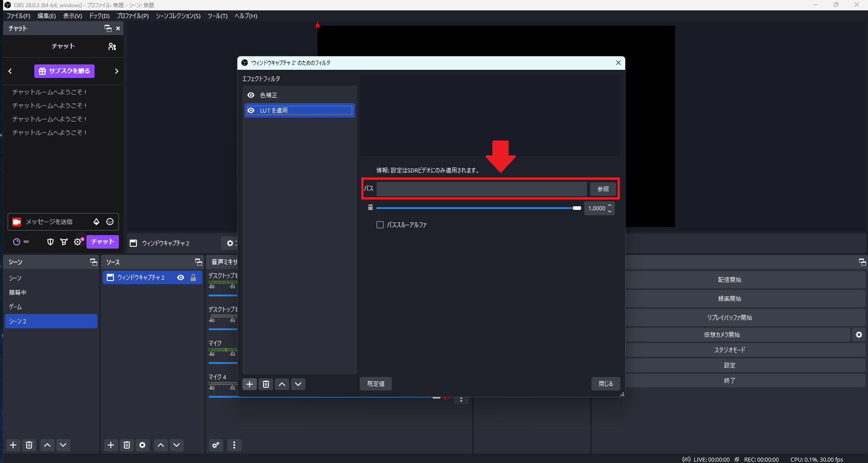Toggle visibility of LUTを適用 filter
This screenshot has width=868, height=463.
[251, 110]
